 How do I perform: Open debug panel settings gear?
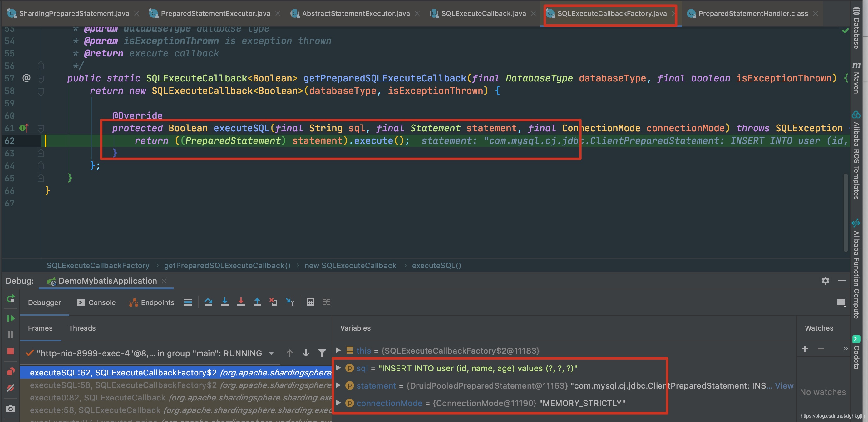point(825,281)
